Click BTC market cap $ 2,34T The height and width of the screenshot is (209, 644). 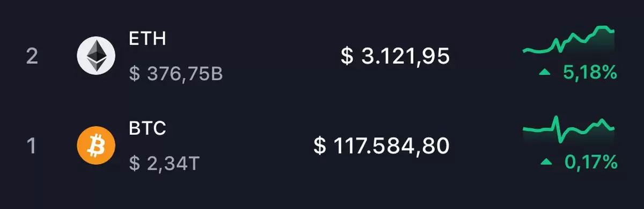[164, 163]
